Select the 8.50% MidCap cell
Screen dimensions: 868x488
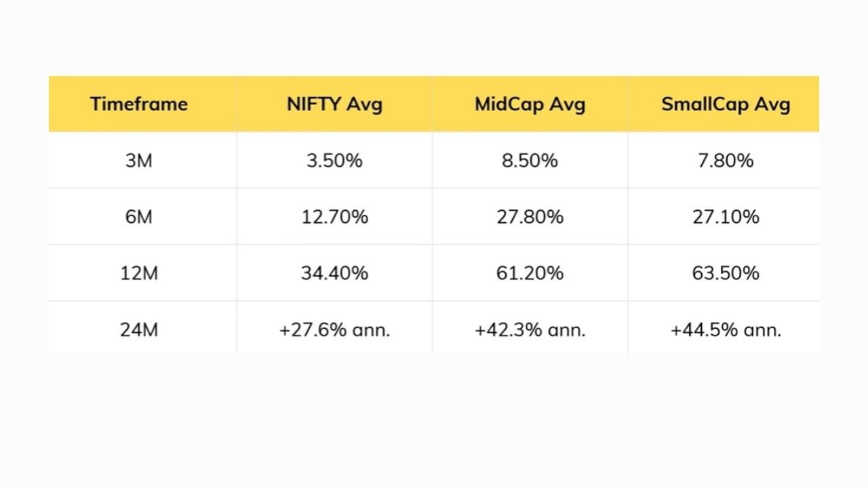[x=530, y=161]
